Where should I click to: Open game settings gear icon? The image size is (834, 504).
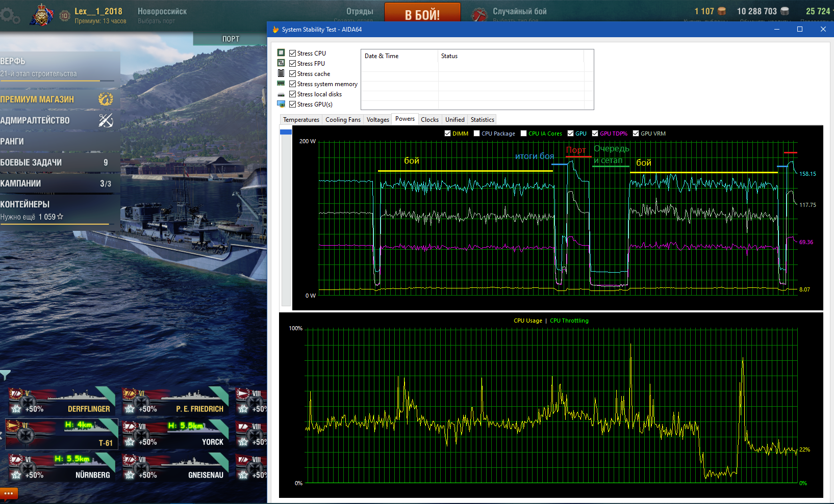[9, 14]
